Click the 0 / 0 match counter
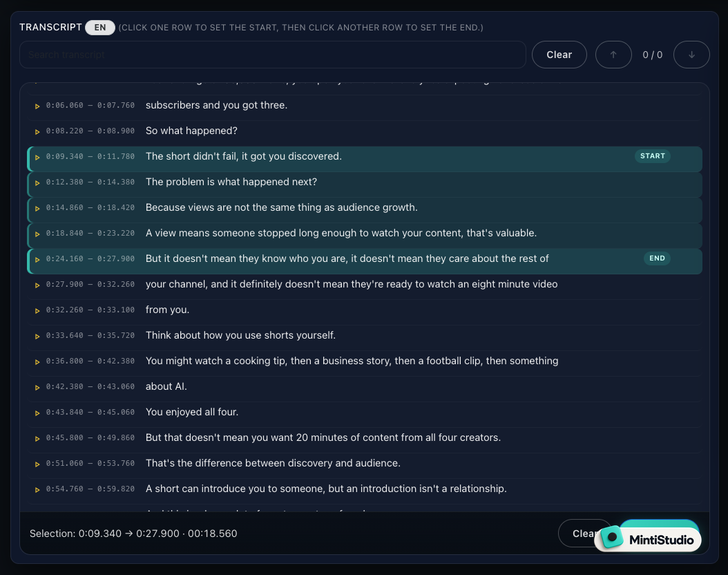 tap(652, 55)
